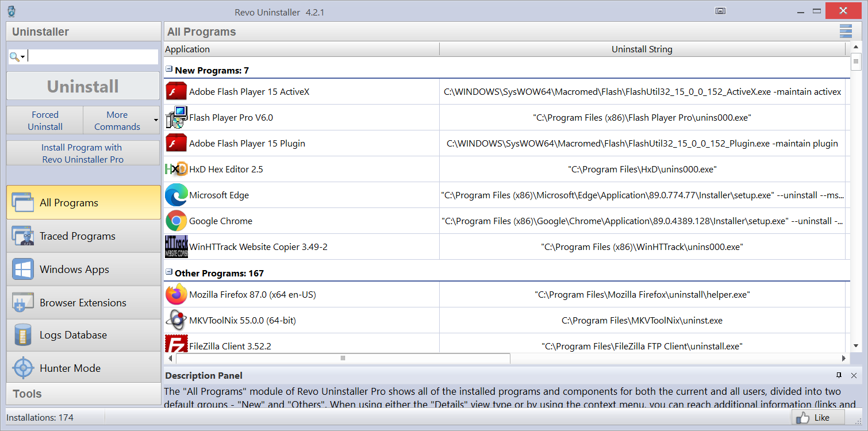
Task: Select the Google Chrome icon in list
Action: click(x=176, y=221)
